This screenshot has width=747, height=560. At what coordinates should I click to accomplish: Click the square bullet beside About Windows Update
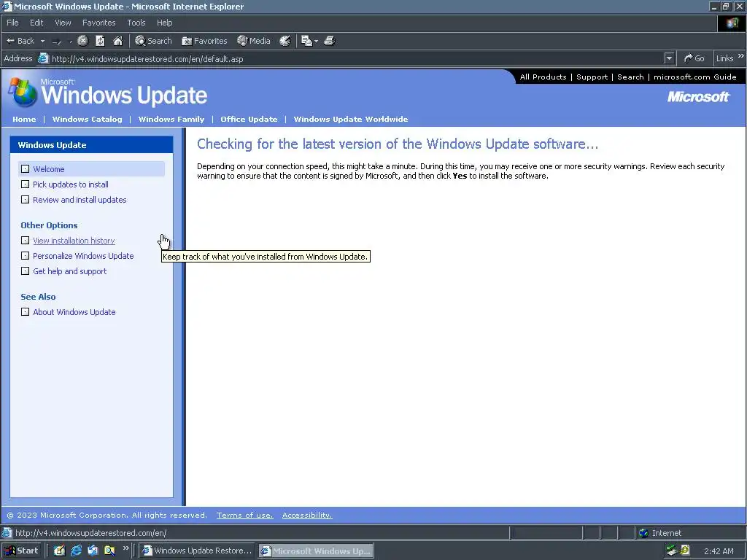pyautogui.click(x=26, y=312)
